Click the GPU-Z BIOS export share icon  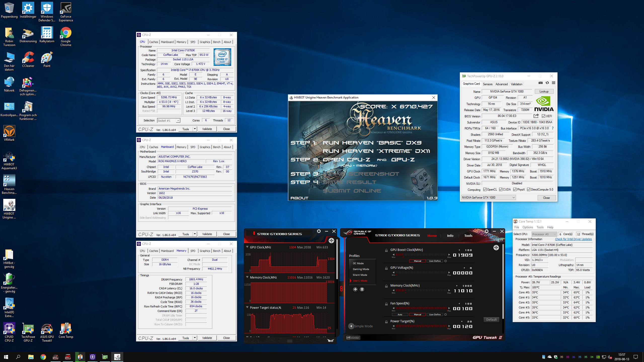pos(536,116)
